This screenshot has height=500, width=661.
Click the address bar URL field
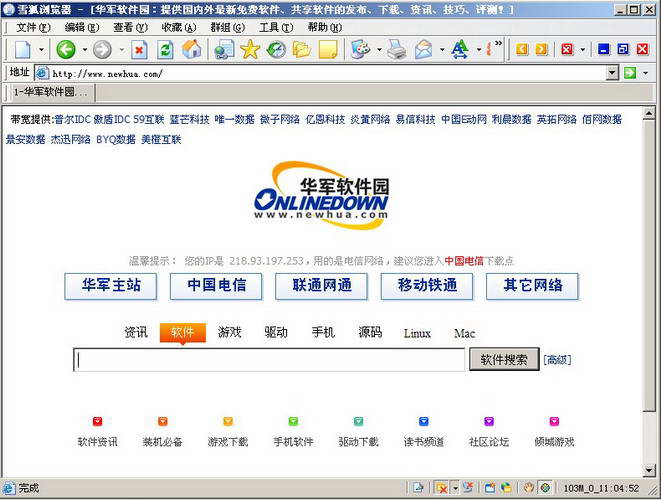click(x=320, y=73)
